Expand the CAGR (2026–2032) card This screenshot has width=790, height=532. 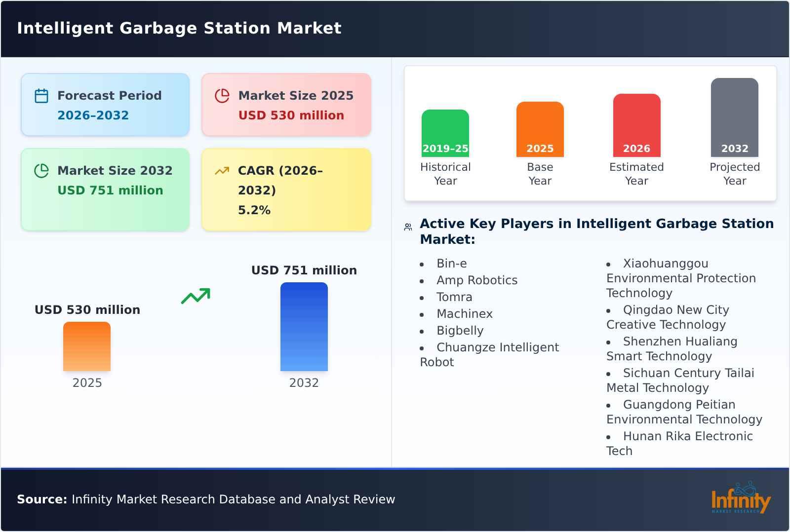coord(285,189)
